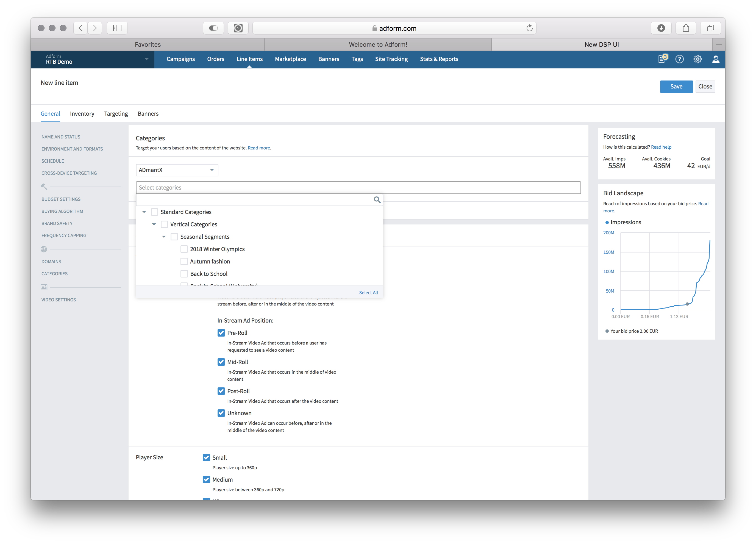Toggle Safari sidebar icon
Screen dimensions: 756x544
pos(117,28)
